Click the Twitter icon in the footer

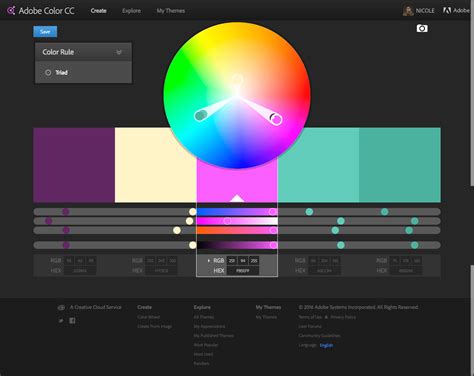[61, 320]
